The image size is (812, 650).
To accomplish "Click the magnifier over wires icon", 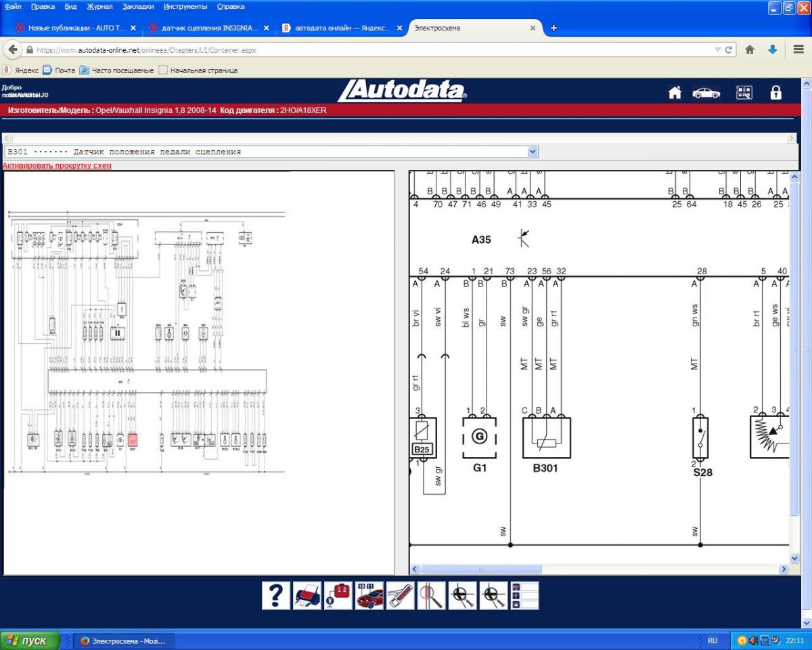I will pyautogui.click(x=432, y=595).
